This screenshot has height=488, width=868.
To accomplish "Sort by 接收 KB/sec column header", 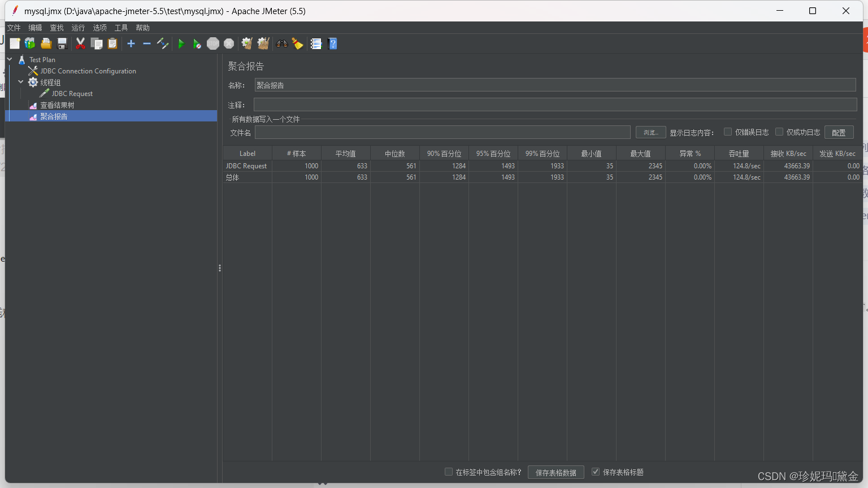I will pos(788,154).
